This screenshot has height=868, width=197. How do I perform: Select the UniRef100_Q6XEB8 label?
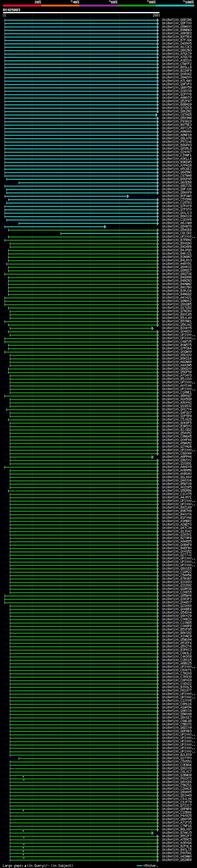click(x=177, y=183)
